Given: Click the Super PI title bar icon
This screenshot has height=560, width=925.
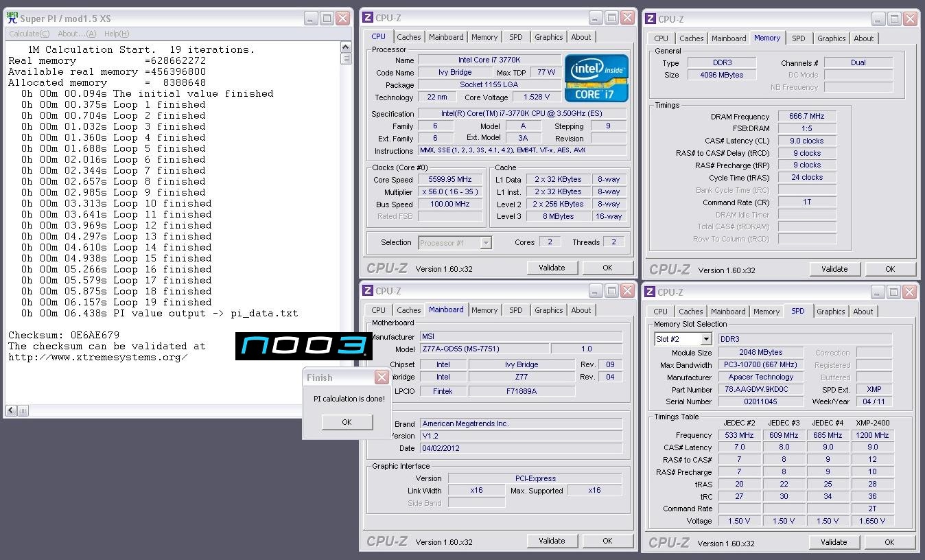Looking at the screenshot, I should [x=12, y=19].
